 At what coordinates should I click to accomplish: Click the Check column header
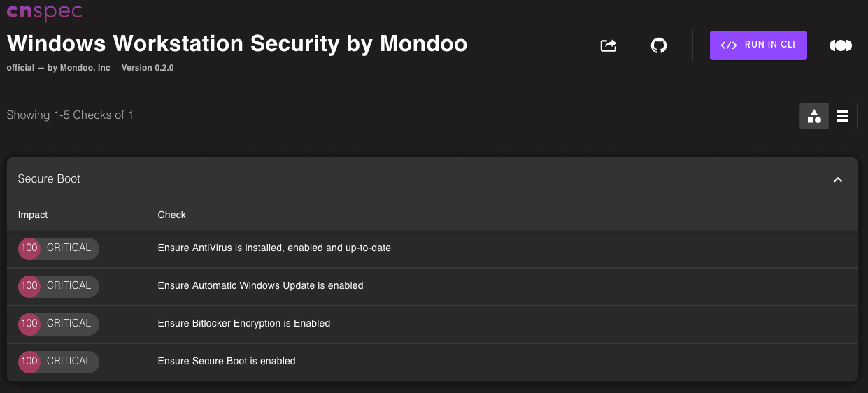coord(171,215)
